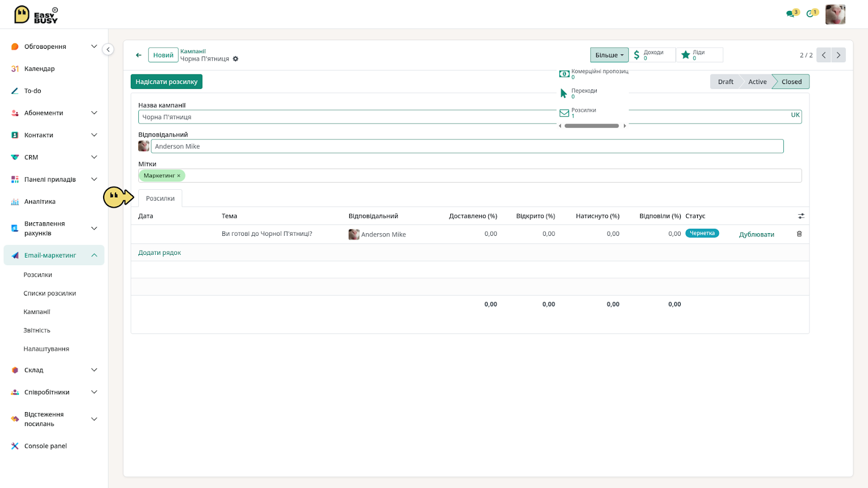
Task: Open mailing 'Ви готові до Чорної П'ятниці?'
Action: click(x=267, y=234)
